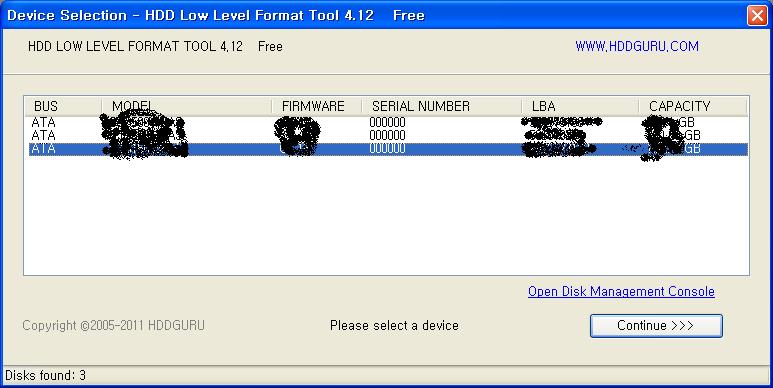Visit the WWW.HDDGURU.COM link
Viewport: 773px width, 388px height.
(637, 46)
